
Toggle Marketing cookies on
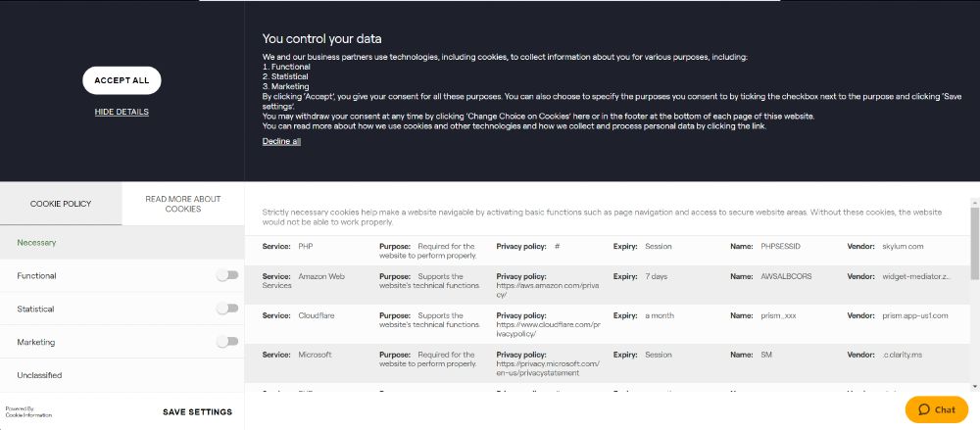click(x=227, y=342)
